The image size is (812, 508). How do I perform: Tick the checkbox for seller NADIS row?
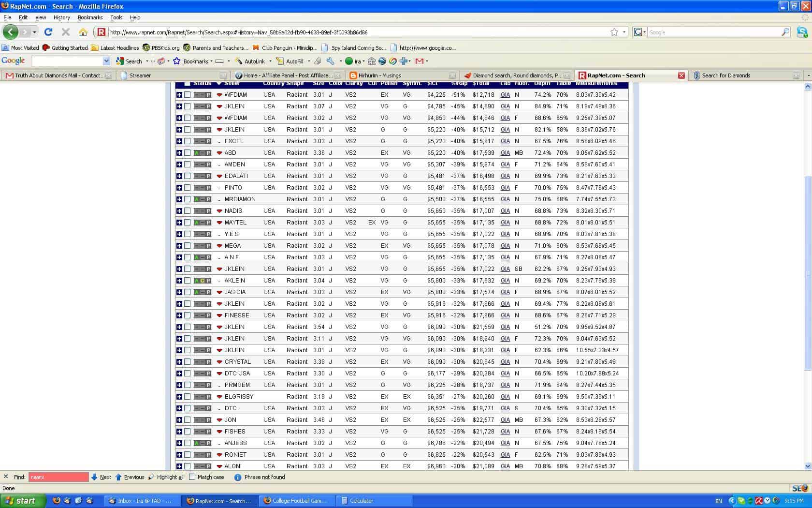(x=188, y=211)
